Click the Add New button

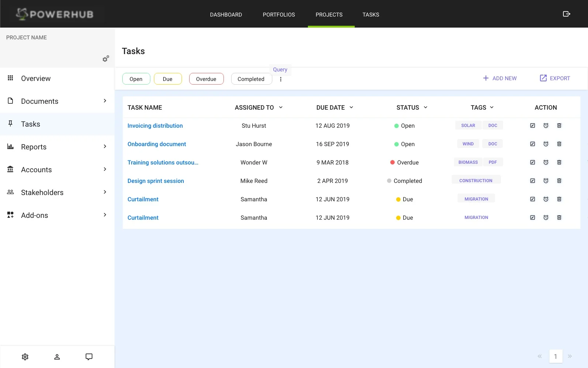(500, 78)
